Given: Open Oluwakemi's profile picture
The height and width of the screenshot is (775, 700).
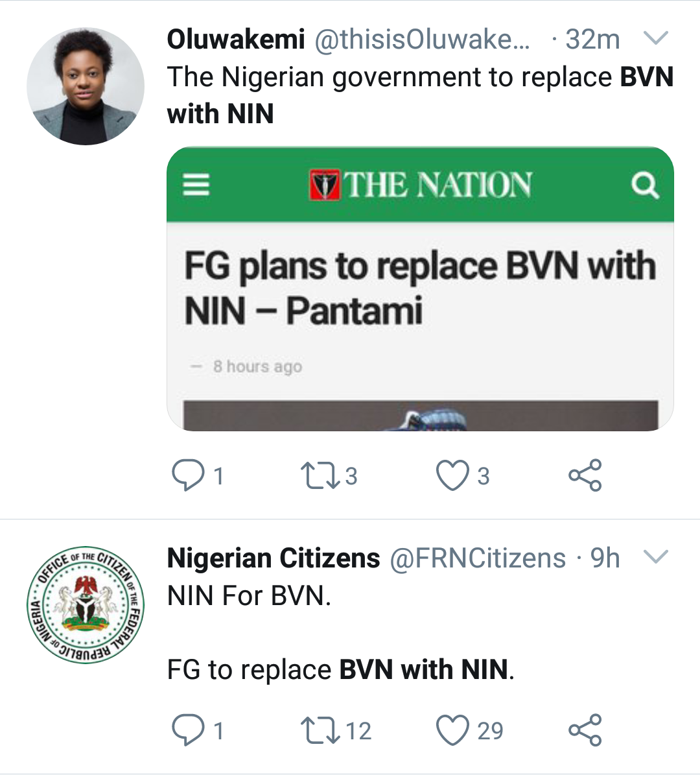Looking at the screenshot, I should 85,86.
